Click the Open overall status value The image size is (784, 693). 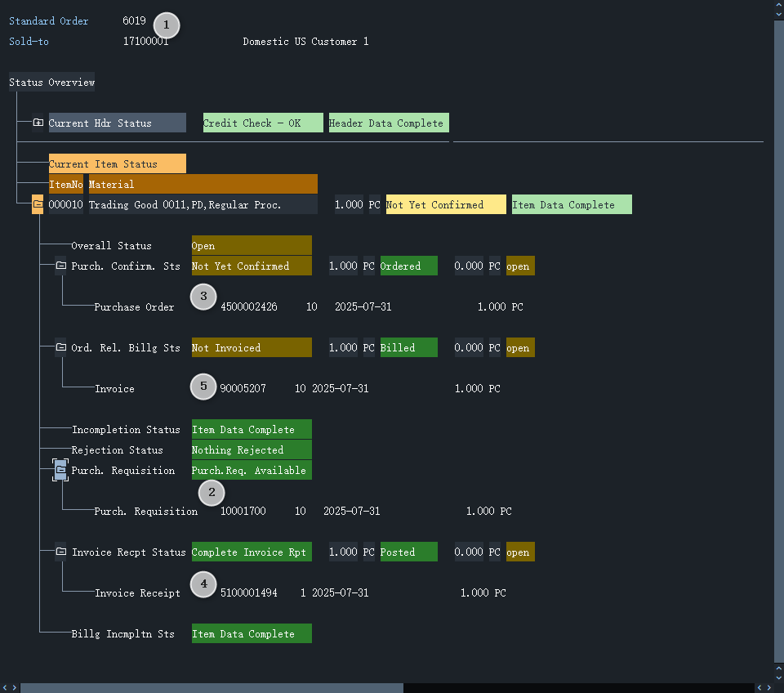click(x=252, y=246)
